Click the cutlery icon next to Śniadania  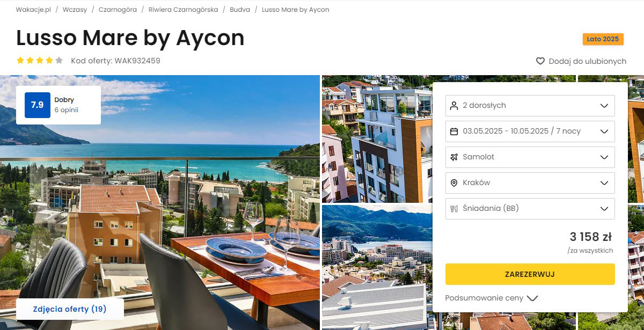point(454,209)
